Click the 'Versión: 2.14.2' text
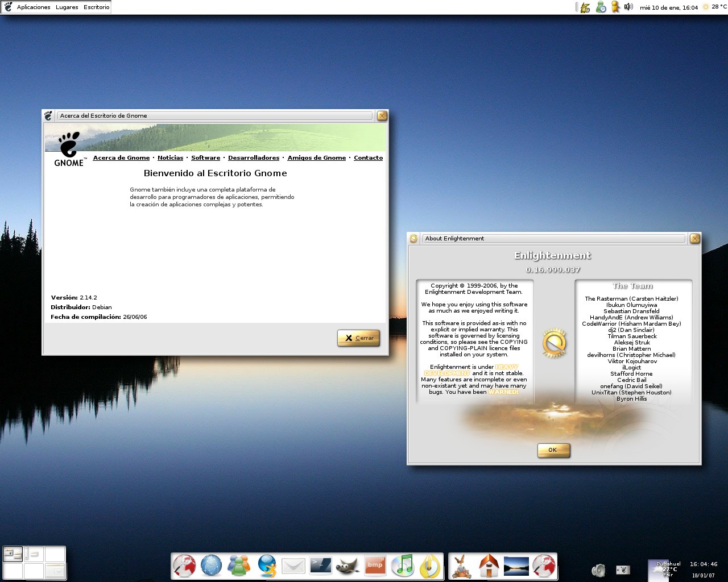The width and height of the screenshot is (728, 582). coord(74,298)
